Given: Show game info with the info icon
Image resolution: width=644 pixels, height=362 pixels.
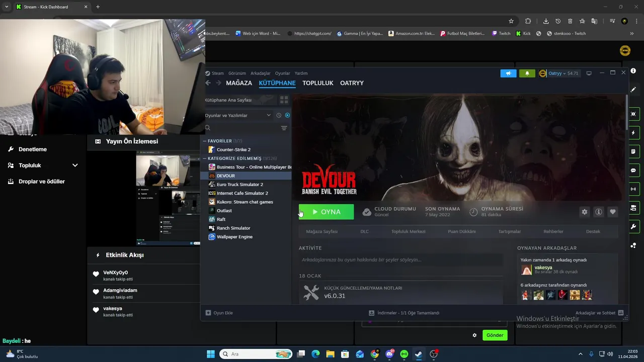Looking at the screenshot, I should click(598, 212).
